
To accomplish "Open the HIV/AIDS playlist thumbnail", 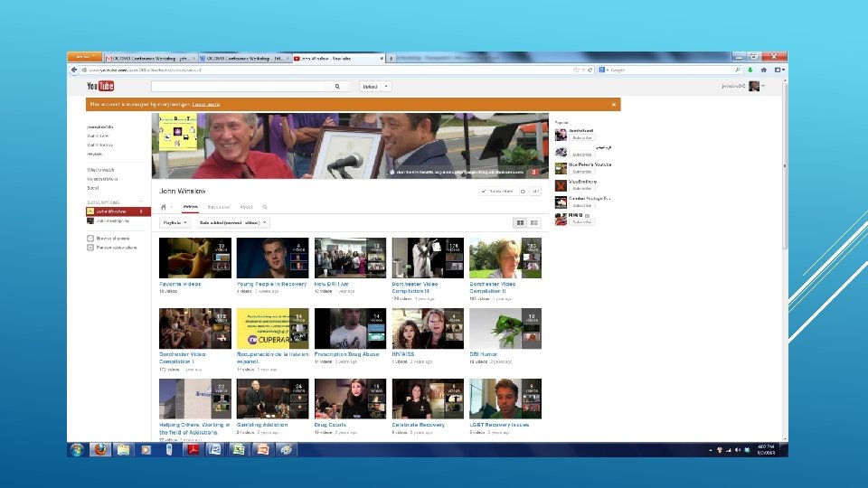I will point(428,329).
